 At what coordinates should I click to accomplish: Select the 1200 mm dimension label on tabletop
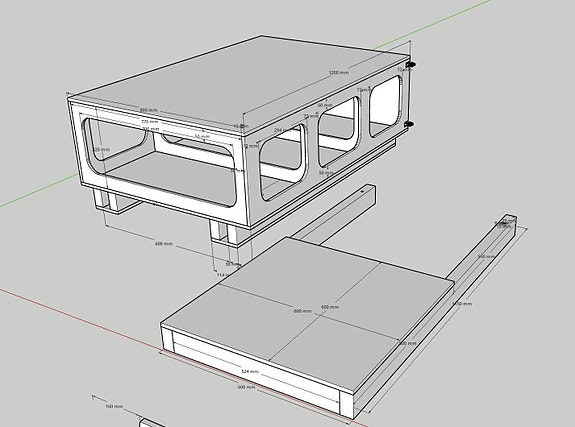pos(339,73)
